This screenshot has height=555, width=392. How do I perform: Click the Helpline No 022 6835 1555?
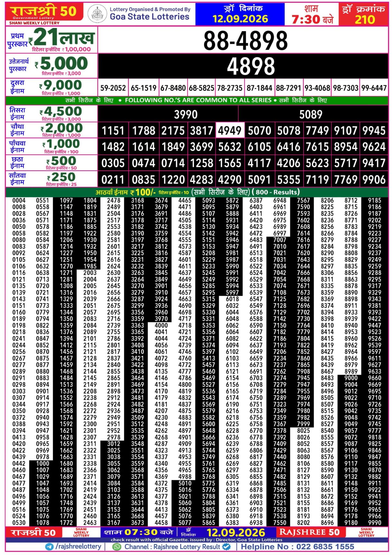pos(297,547)
